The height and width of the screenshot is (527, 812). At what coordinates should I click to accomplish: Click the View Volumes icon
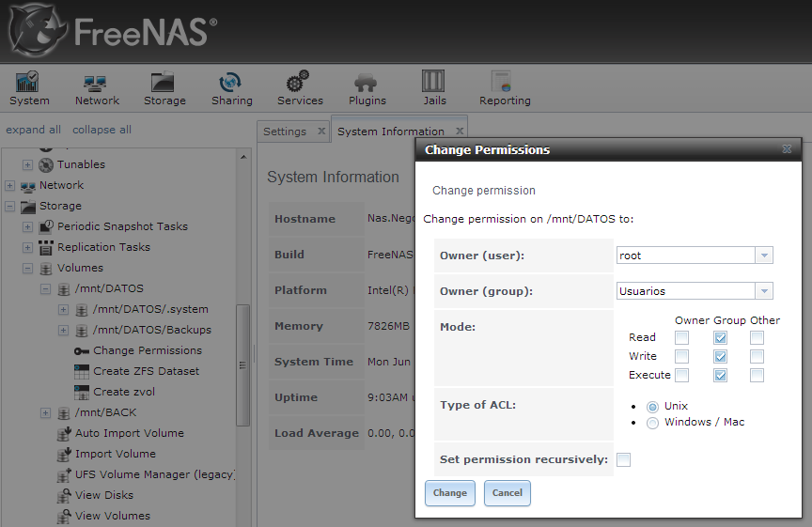[x=64, y=517]
